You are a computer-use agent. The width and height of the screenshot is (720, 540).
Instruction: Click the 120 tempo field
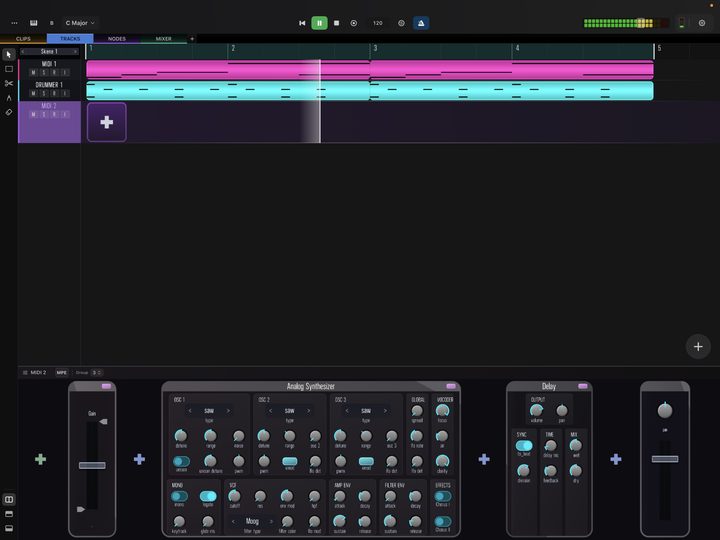tap(378, 23)
